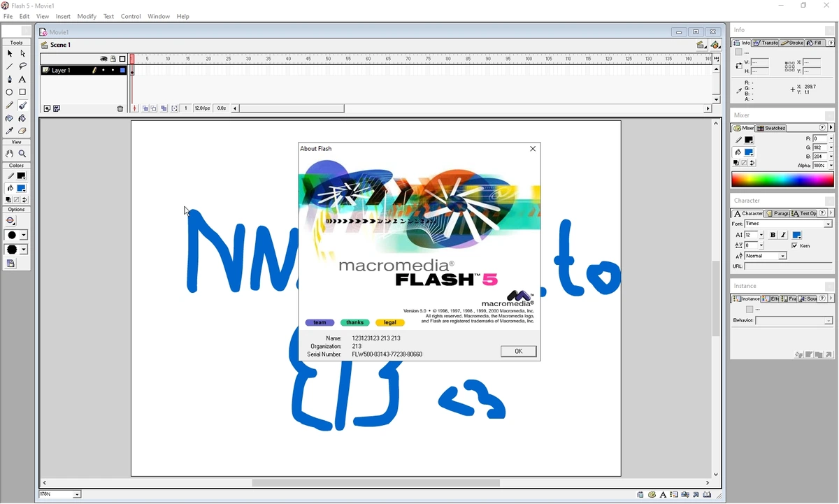
Task: Select the Zoom magnifier tool
Action: coord(23,154)
